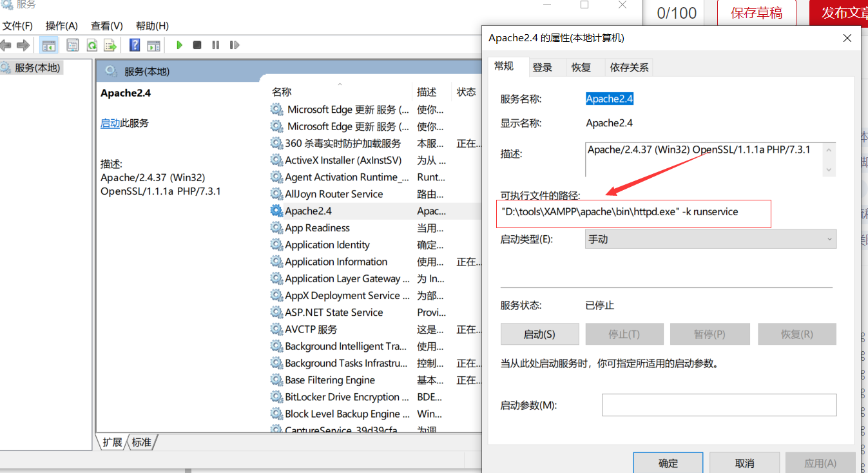Focus the 启动参数(M) input field
868x473 pixels.
click(x=719, y=405)
